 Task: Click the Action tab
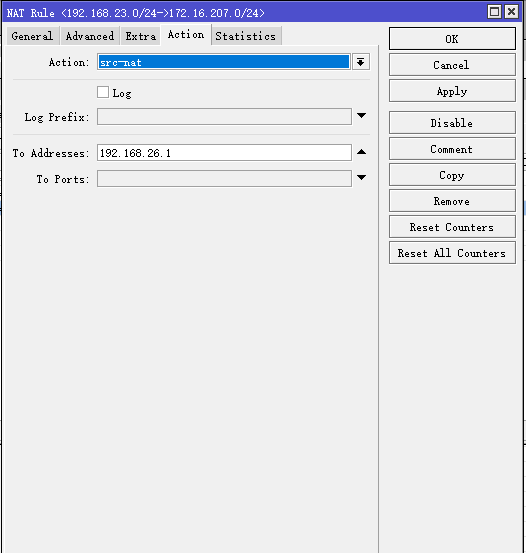coord(186,35)
